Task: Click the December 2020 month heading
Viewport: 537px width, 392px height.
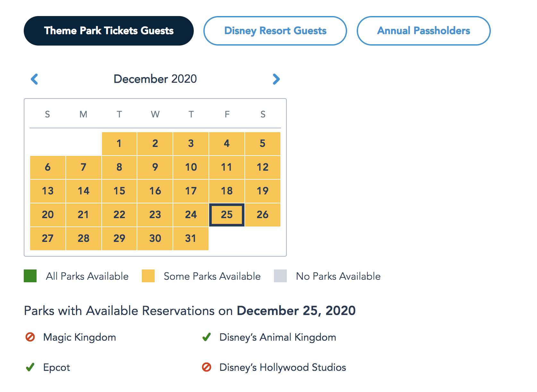Action: click(155, 79)
